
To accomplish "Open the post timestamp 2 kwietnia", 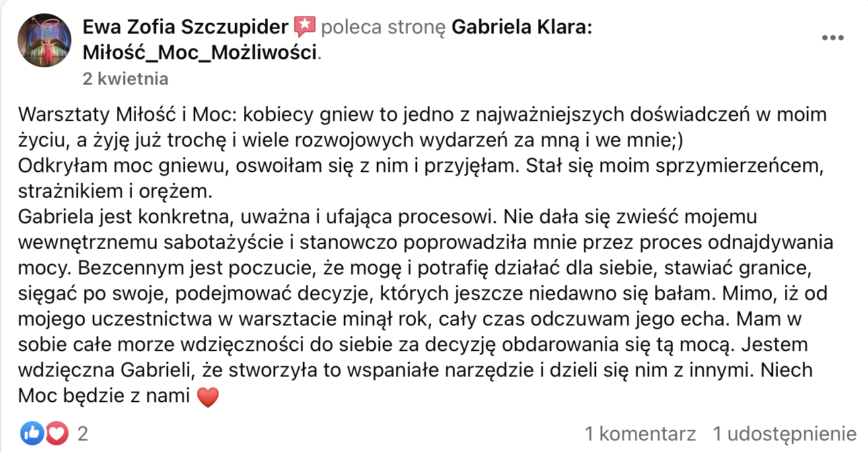I will 125,79.
